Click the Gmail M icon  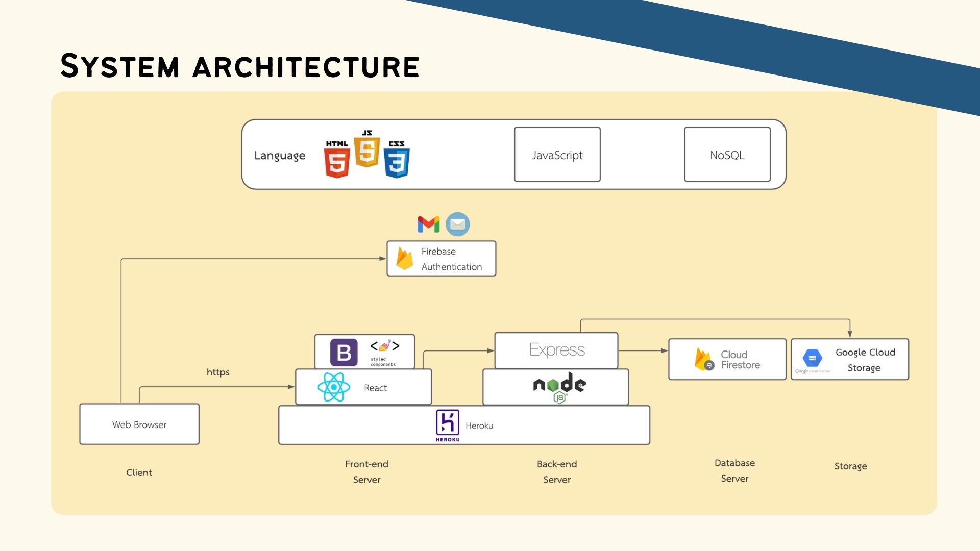click(x=428, y=224)
